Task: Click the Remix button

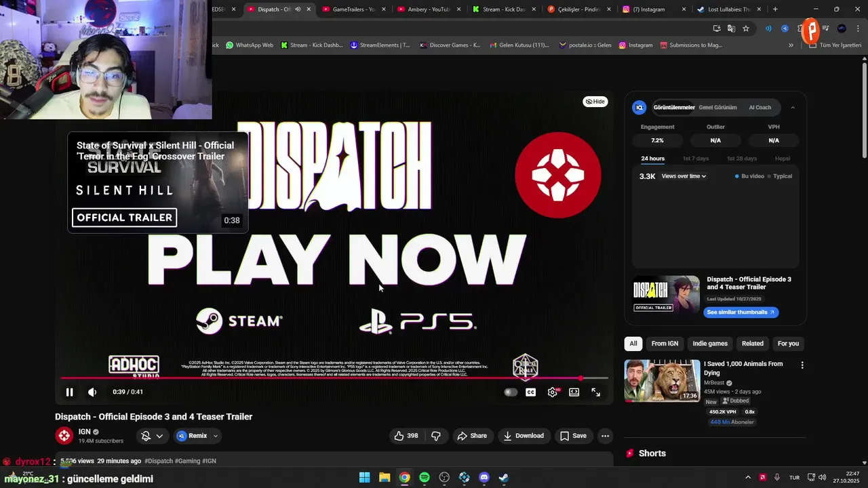Action: pyautogui.click(x=192, y=436)
